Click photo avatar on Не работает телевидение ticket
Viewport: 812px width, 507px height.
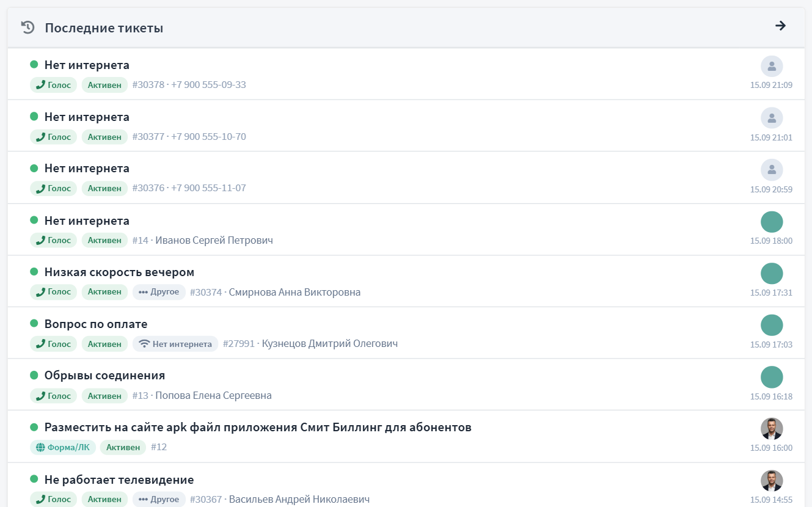[772, 481]
